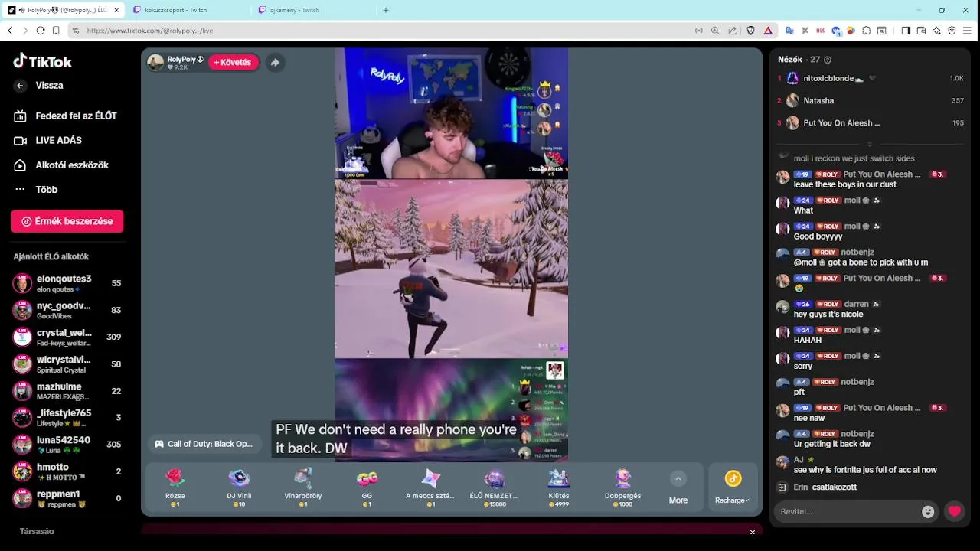This screenshot has height=551, width=980.
Task: Send the A meccs sztá... gift
Action: (x=430, y=487)
